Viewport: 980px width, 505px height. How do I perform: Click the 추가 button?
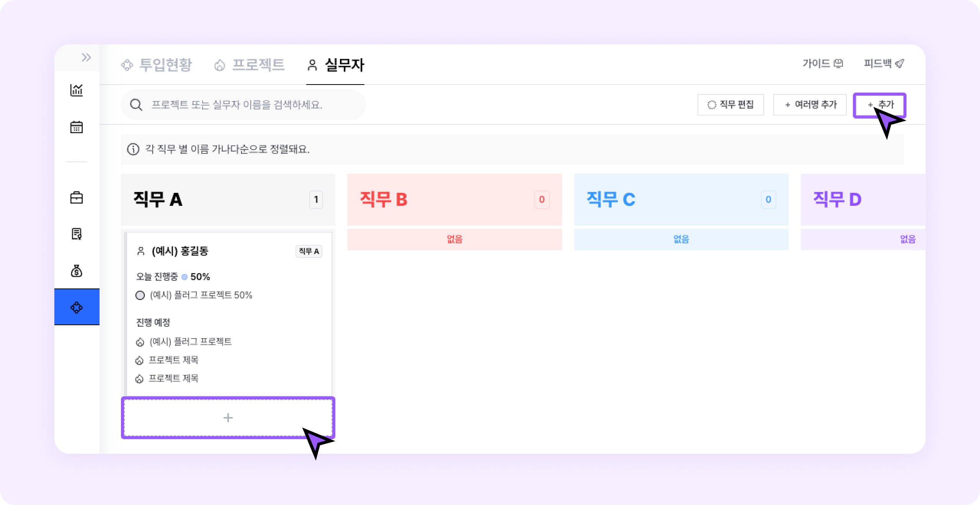point(880,105)
